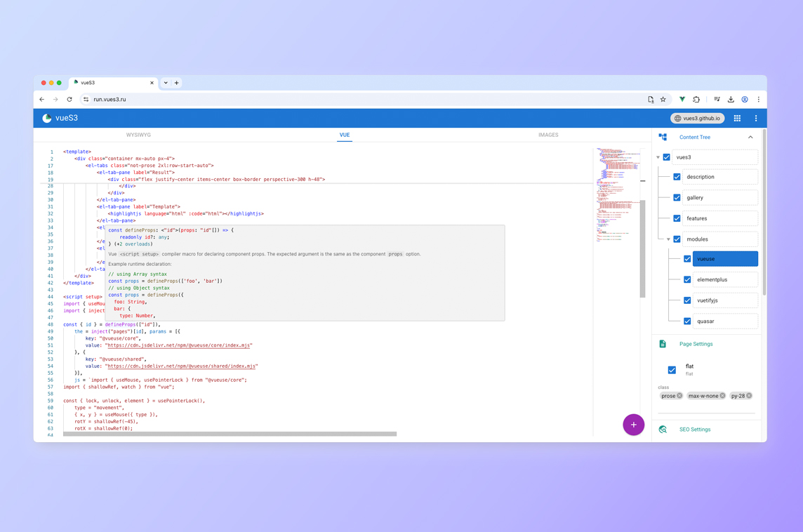Open a new browser tab with the plus button
Image resolution: width=803 pixels, height=532 pixels.
[x=177, y=82]
